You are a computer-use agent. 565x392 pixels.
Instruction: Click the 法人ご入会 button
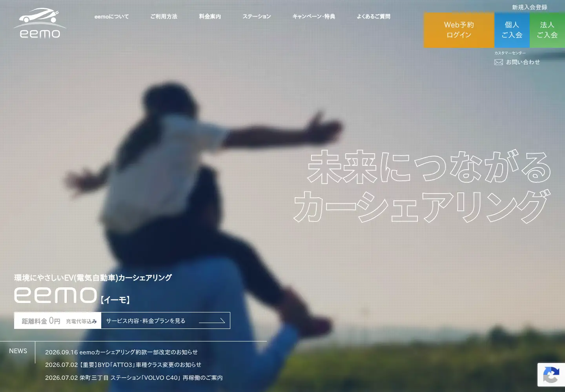(x=547, y=30)
